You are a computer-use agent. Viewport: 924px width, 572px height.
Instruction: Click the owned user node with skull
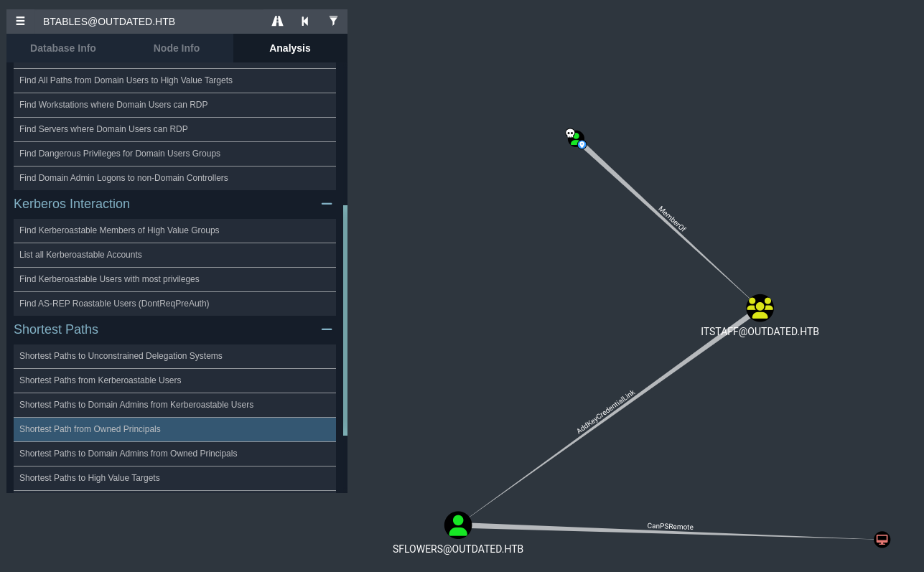(x=575, y=139)
